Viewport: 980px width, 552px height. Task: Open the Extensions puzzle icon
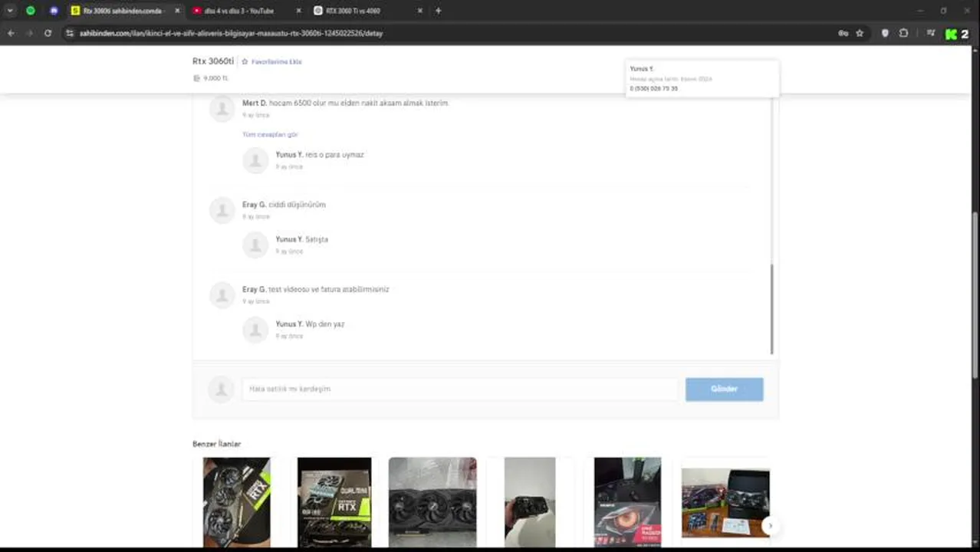pyautogui.click(x=903, y=33)
